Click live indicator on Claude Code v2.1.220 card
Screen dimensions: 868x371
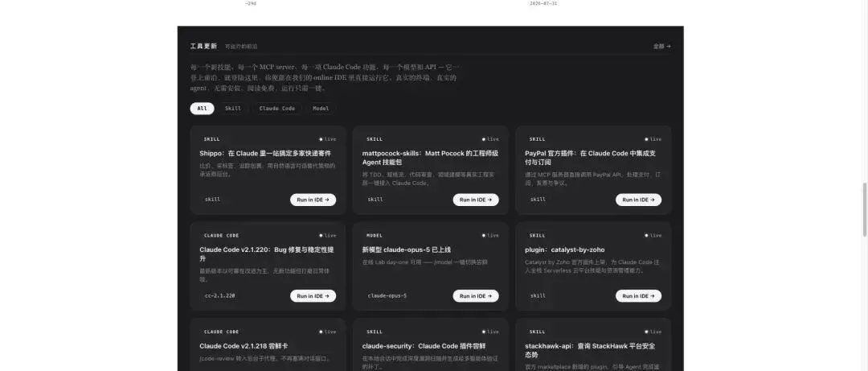pyautogui.click(x=328, y=236)
